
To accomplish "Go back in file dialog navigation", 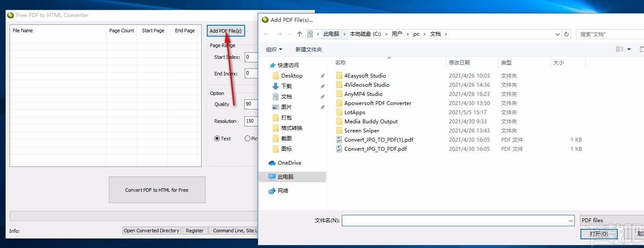I will [x=266, y=34].
